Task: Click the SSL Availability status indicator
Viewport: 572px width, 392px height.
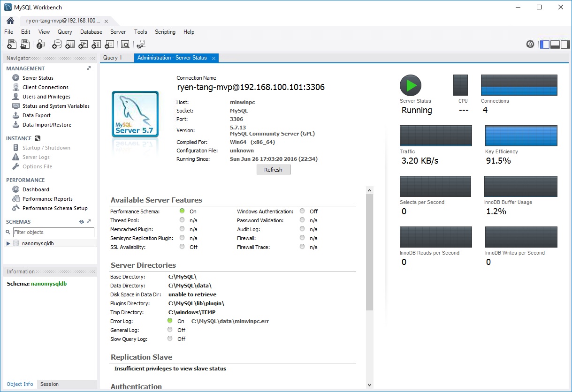Action: (x=182, y=247)
